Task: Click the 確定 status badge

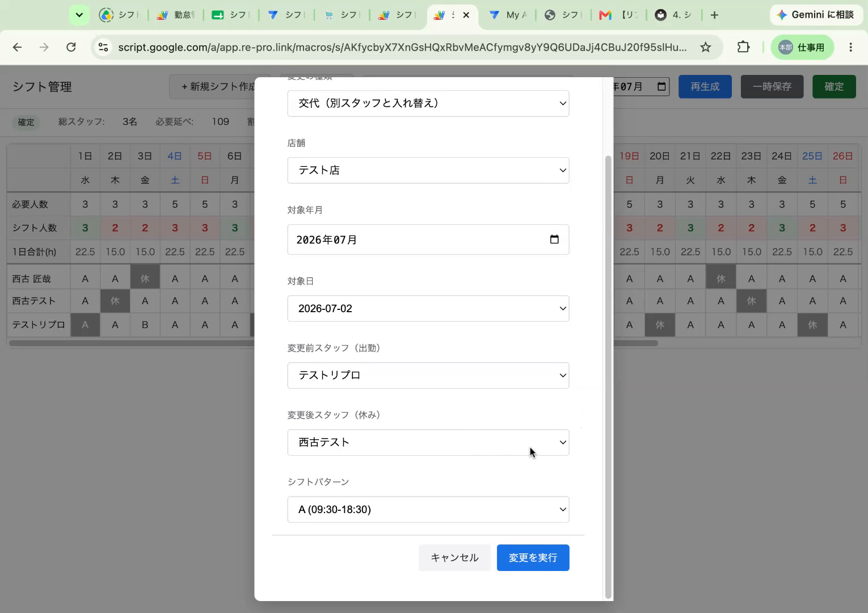Action: 26,122
